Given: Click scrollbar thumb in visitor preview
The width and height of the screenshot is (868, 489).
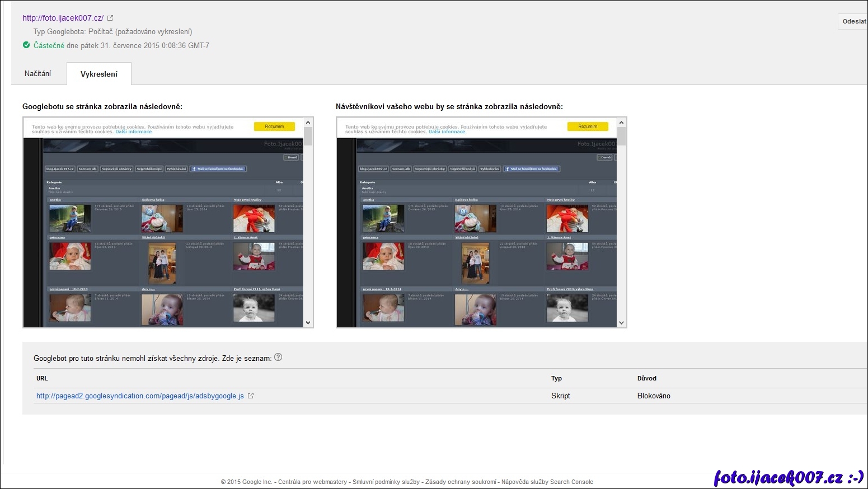Looking at the screenshot, I should [621, 136].
